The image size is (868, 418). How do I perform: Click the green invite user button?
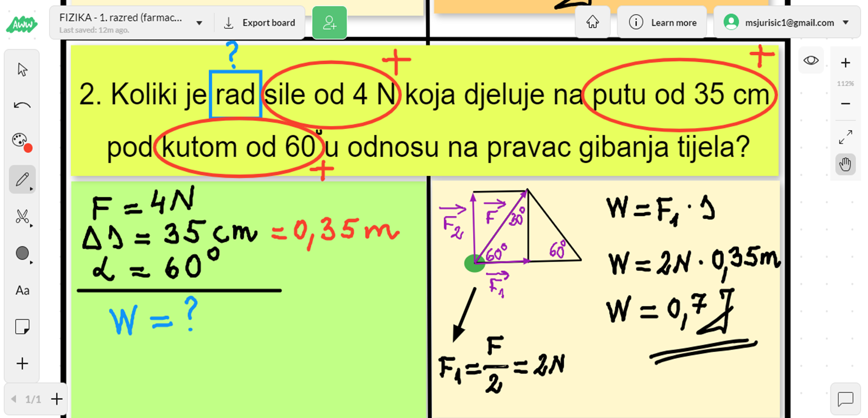coord(329,23)
